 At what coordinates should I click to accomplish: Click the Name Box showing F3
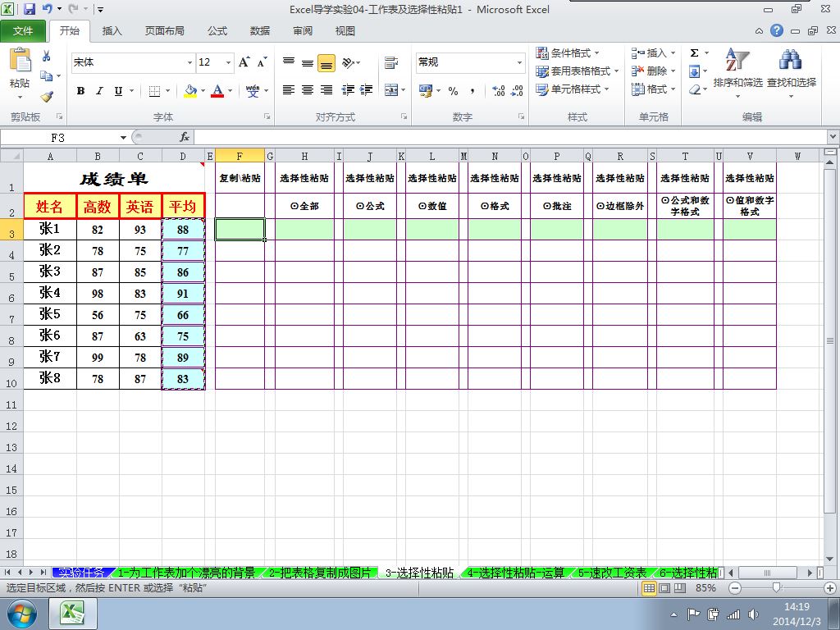pos(58,138)
